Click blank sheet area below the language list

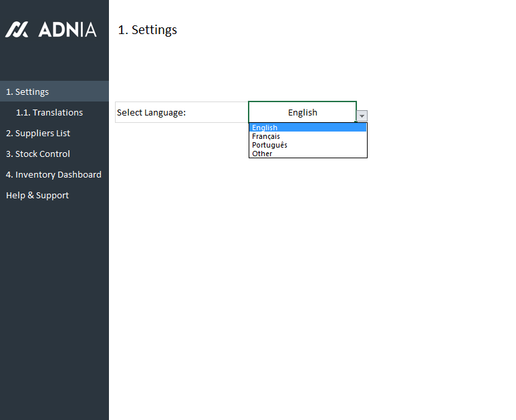(307, 267)
